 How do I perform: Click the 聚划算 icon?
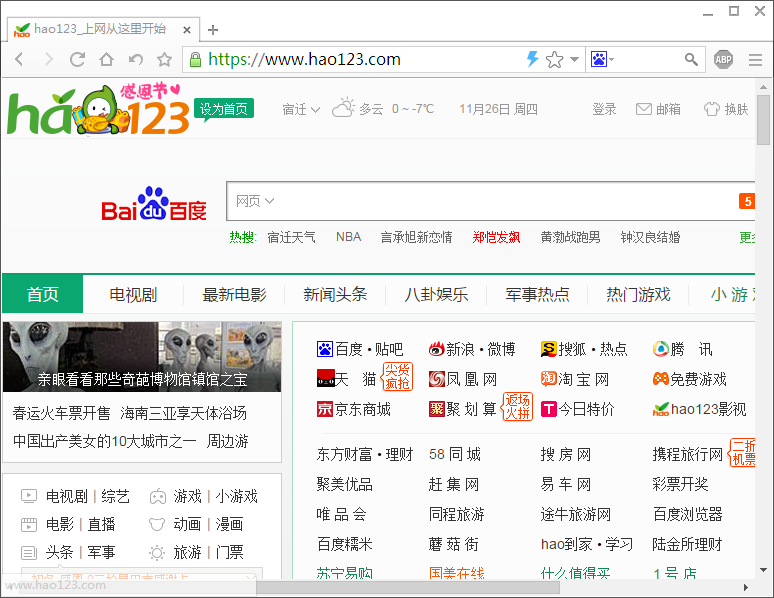click(437, 409)
